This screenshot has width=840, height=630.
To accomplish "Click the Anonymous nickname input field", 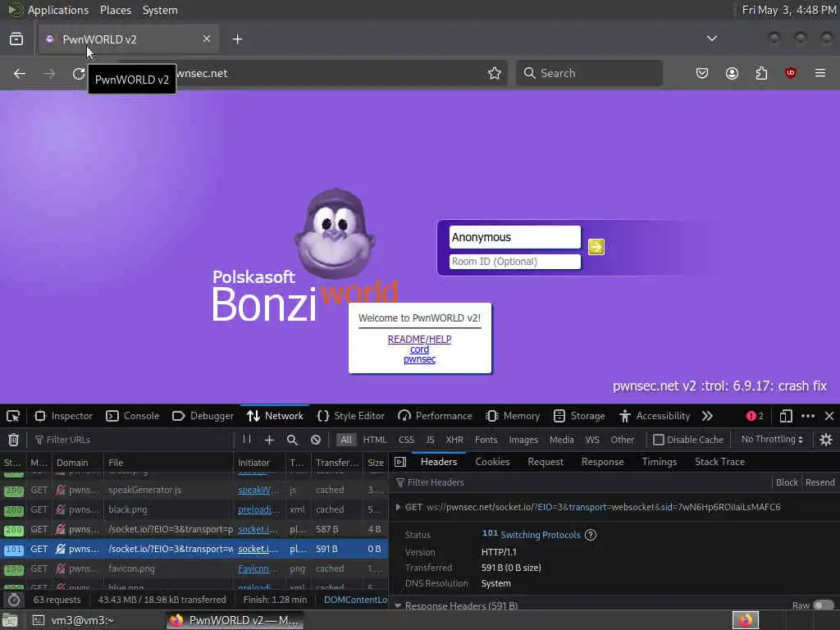I will tap(514, 237).
